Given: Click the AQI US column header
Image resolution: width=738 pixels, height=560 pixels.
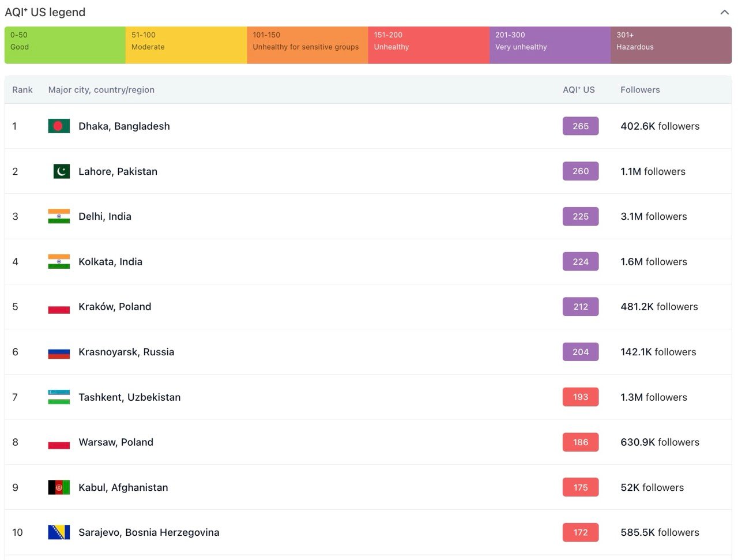Looking at the screenshot, I should [x=578, y=90].
